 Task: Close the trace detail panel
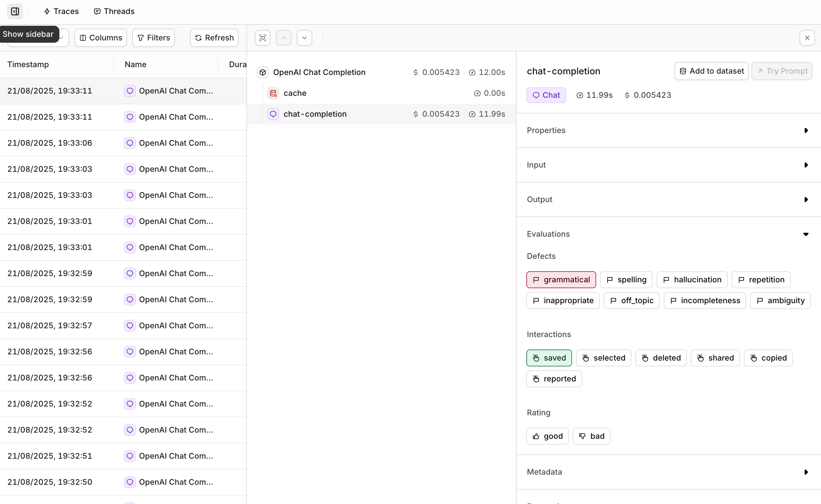(807, 38)
